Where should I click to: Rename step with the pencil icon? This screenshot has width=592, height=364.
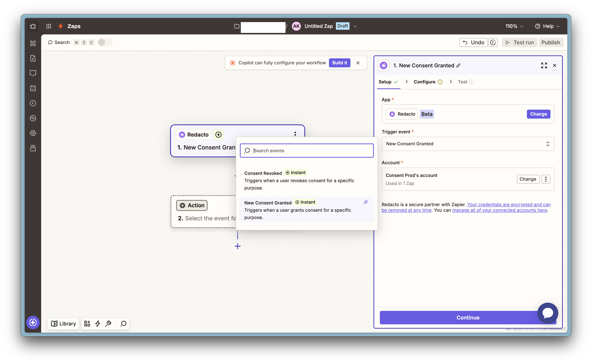tap(458, 65)
